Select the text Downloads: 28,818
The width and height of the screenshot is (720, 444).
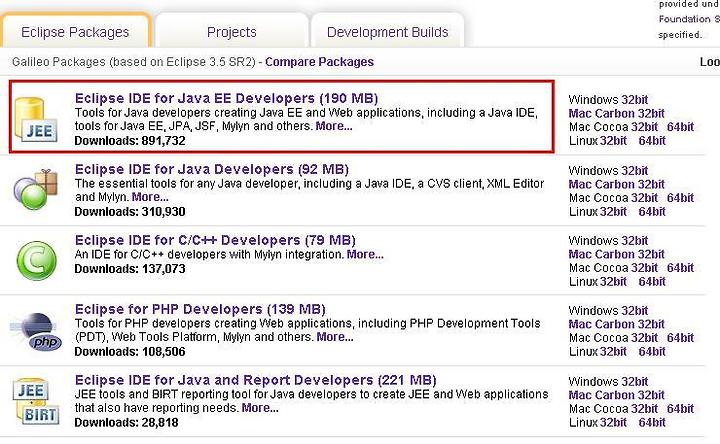coord(127,422)
